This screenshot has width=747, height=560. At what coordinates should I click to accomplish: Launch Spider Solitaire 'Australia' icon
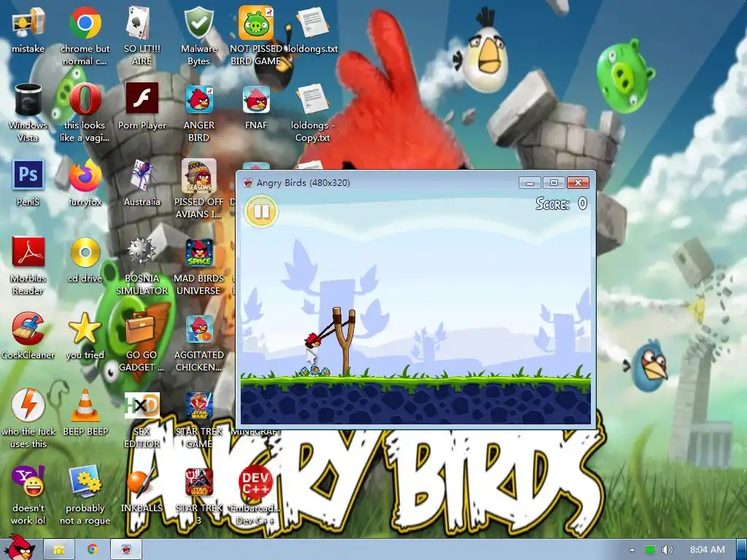pyautogui.click(x=142, y=176)
